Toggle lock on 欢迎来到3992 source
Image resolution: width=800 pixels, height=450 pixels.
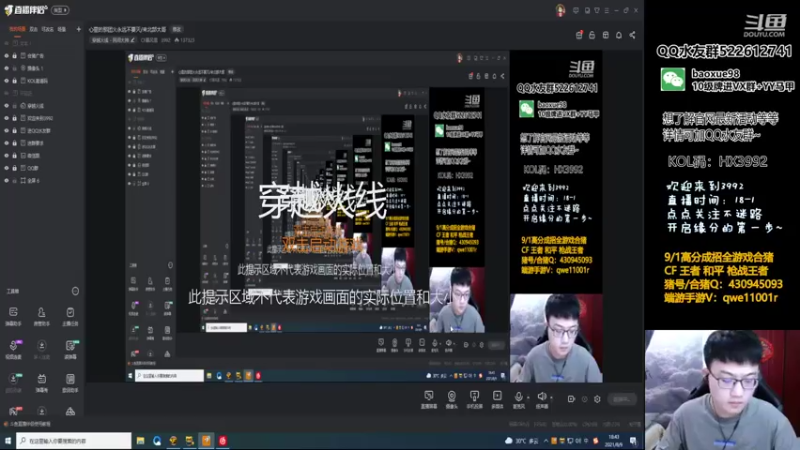[x=14, y=118]
